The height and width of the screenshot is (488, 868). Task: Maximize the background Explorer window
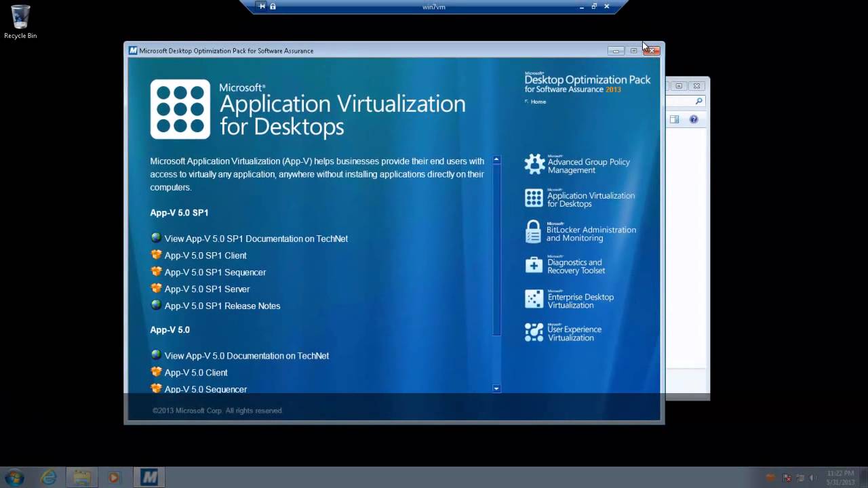coord(678,86)
